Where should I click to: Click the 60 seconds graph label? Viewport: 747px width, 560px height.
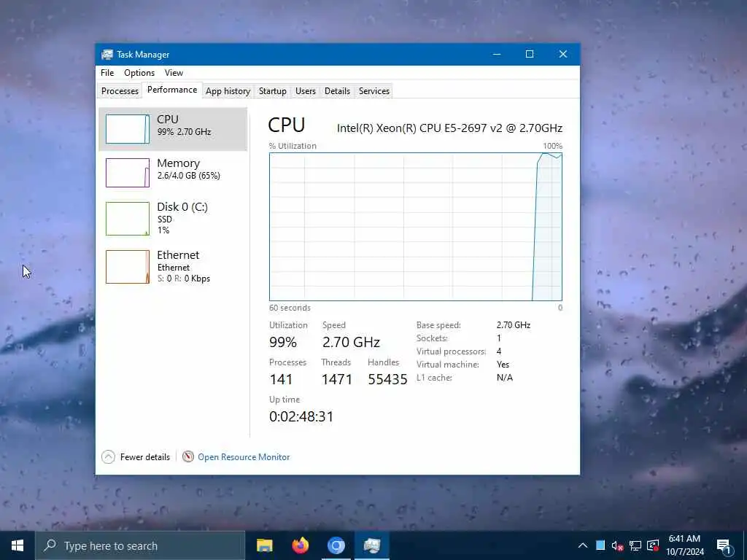pos(290,308)
